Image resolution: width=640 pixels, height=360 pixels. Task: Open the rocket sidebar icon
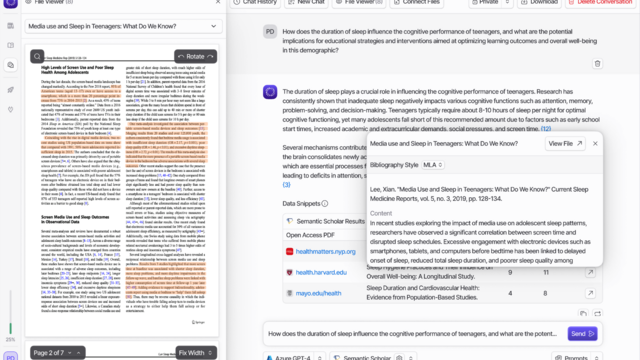coord(11,90)
